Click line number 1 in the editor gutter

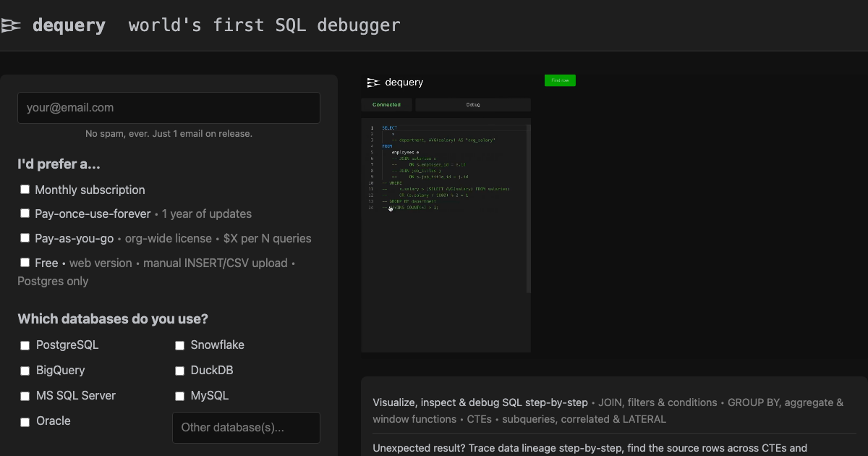[x=372, y=128]
